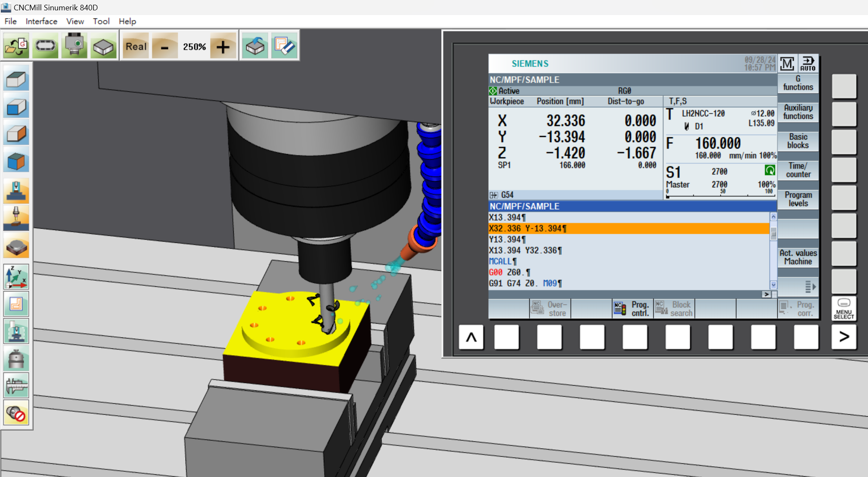Select the Auxiliary functions softkey
The height and width of the screenshot is (477, 868).
click(798, 112)
